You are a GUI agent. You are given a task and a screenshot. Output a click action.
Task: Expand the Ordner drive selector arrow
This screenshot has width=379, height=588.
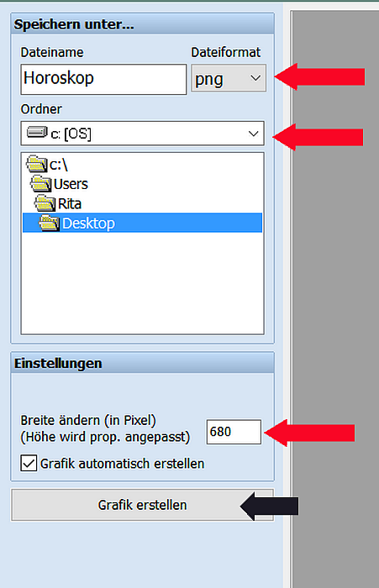pos(253,134)
